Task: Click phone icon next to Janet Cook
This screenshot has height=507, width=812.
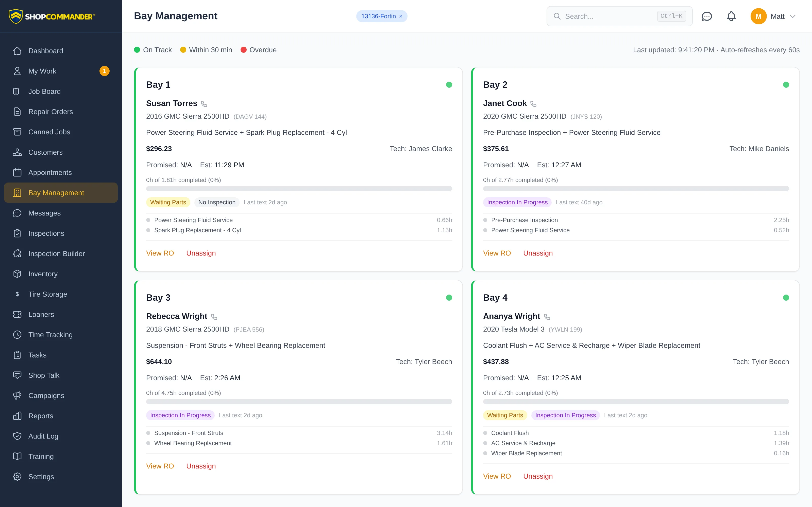Action: pyautogui.click(x=533, y=104)
